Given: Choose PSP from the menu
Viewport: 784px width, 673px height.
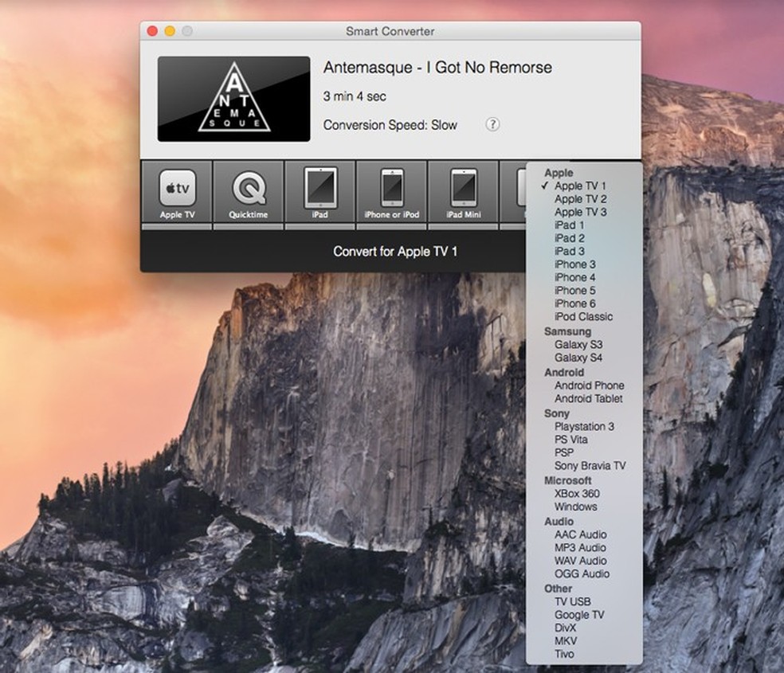Looking at the screenshot, I should click(x=584, y=452).
